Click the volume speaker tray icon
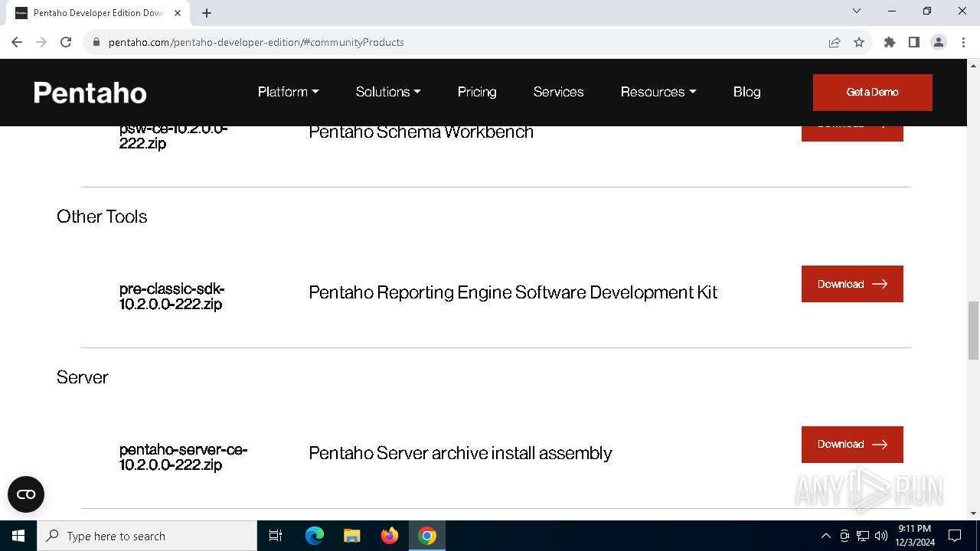 point(881,536)
